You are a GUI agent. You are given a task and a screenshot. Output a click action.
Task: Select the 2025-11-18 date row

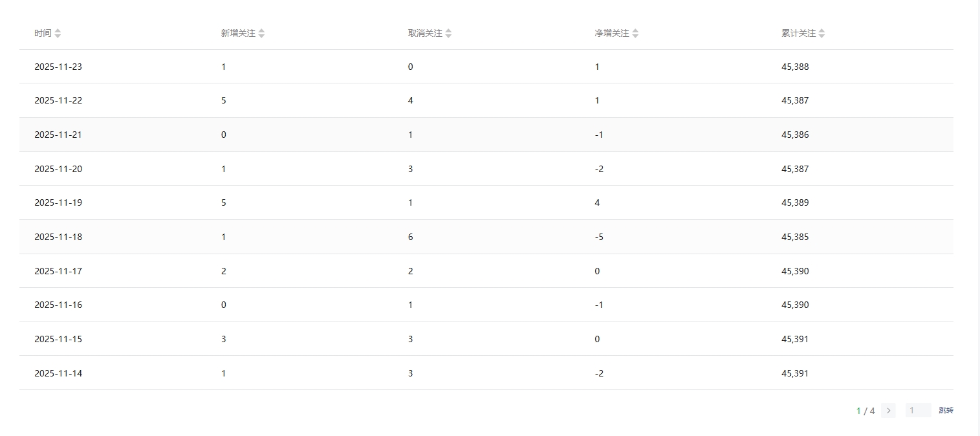coord(58,237)
